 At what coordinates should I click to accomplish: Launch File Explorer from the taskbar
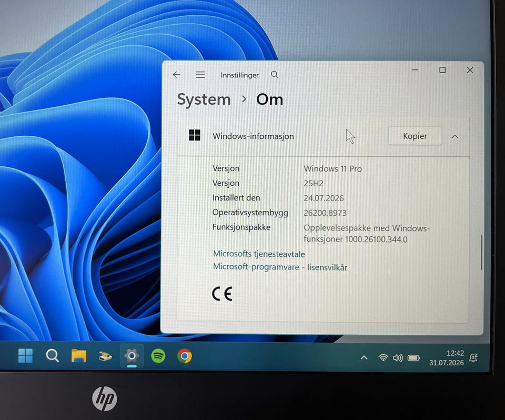coord(78,356)
